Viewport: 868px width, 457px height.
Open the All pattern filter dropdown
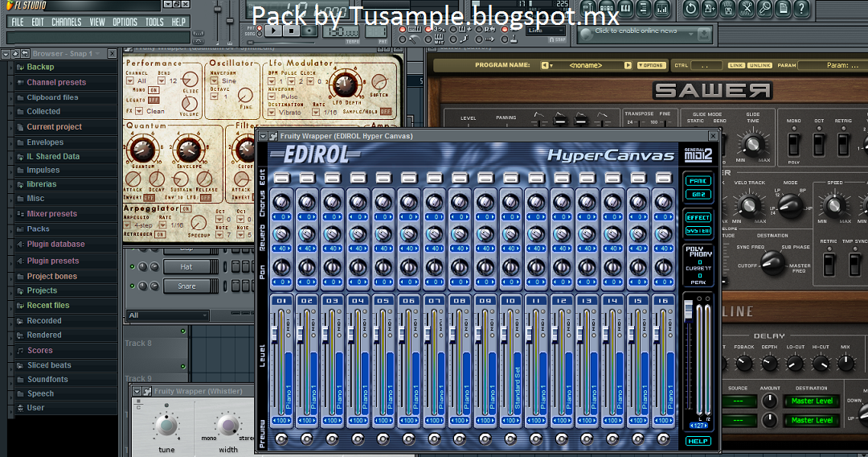pos(167,315)
